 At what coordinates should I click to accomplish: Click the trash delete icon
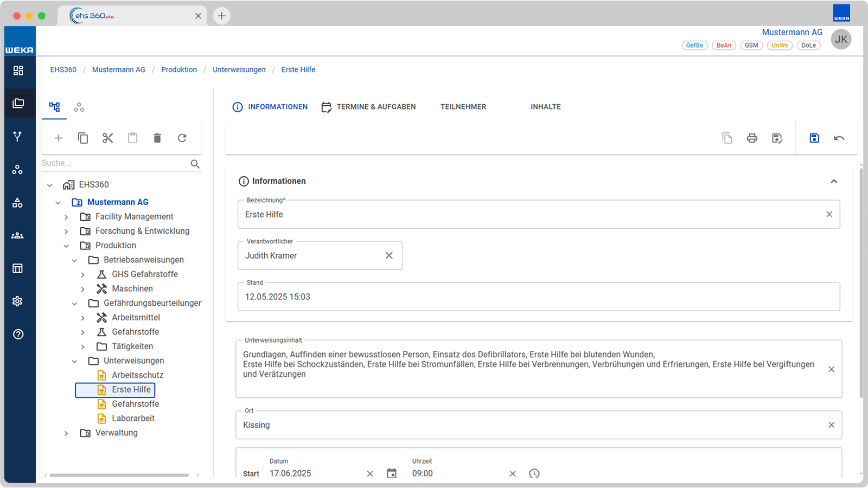[x=157, y=138]
